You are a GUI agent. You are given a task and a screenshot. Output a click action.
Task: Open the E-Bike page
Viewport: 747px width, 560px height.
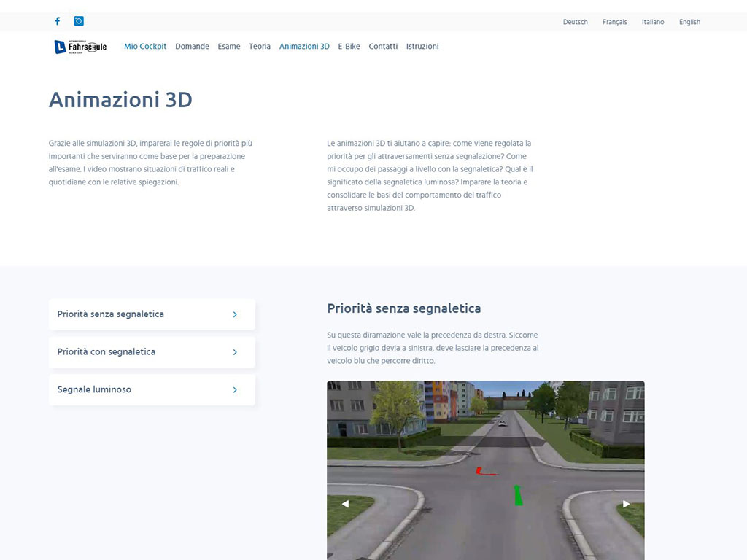[x=349, y=47]
